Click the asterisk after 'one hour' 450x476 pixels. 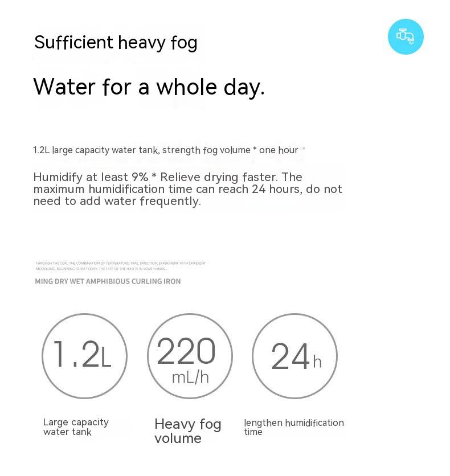(x=304, y=148)
